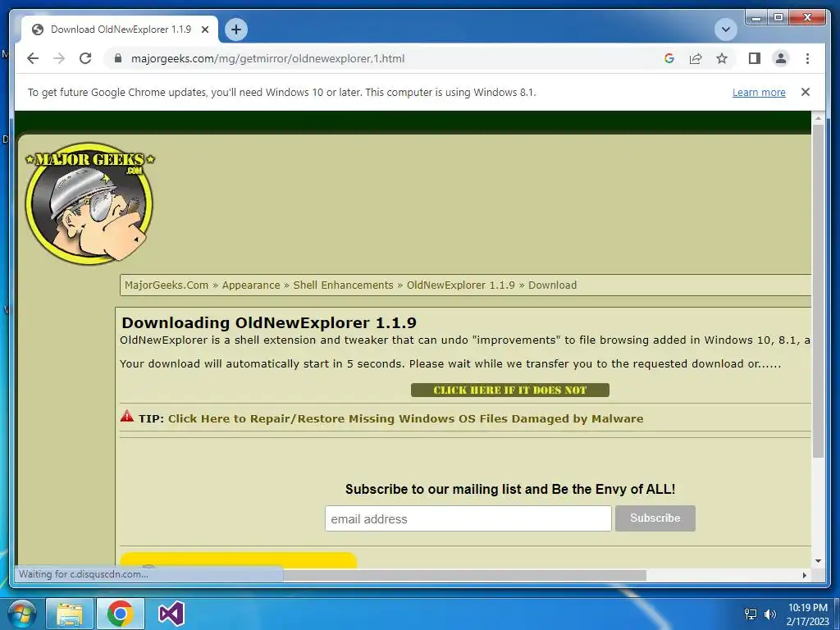Click the 'Subscribe to our mailing list' heading
The height and width of the screenshot is (630, 840).
(x=510, y=489)
